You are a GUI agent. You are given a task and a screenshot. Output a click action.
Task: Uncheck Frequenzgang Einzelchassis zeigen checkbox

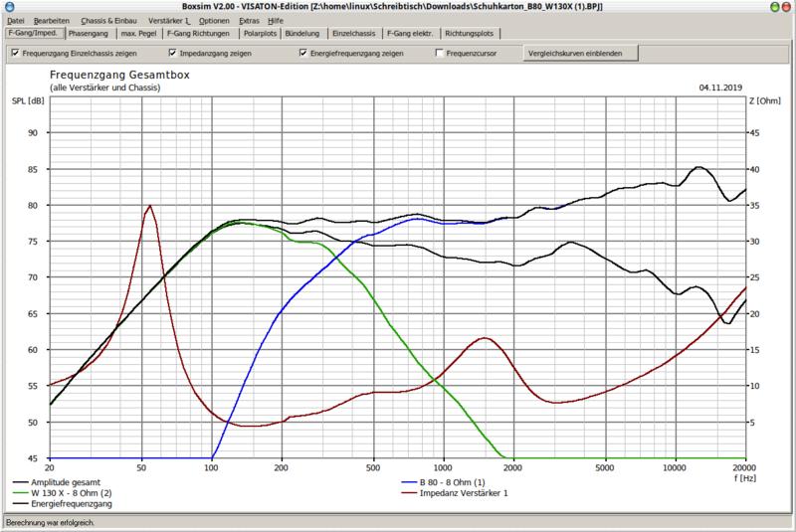15,53
